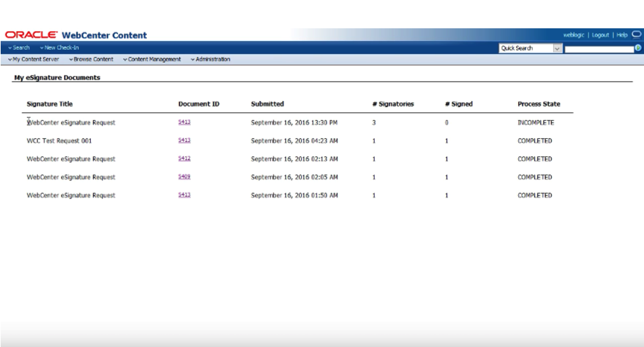644x347 pixels.
Task: Click the COMPLETED state in the 04:23 AM row
Action: point(535,141)
